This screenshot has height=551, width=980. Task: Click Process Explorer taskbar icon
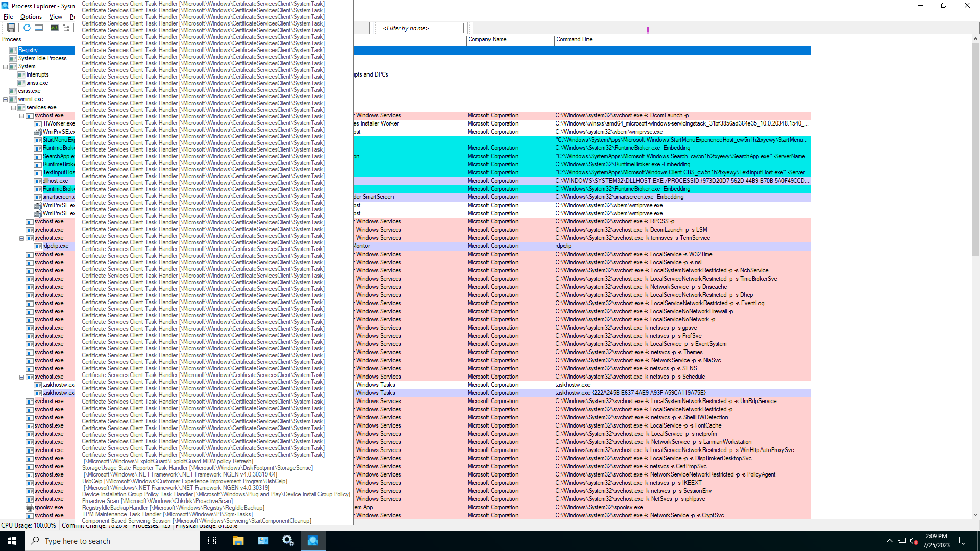coord(313,541)
